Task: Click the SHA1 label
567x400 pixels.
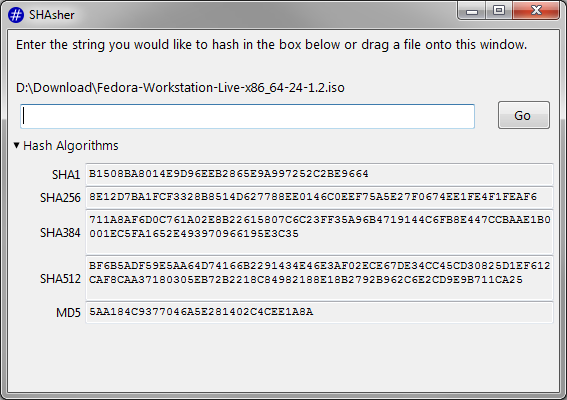Action: (x=66, y=175)
